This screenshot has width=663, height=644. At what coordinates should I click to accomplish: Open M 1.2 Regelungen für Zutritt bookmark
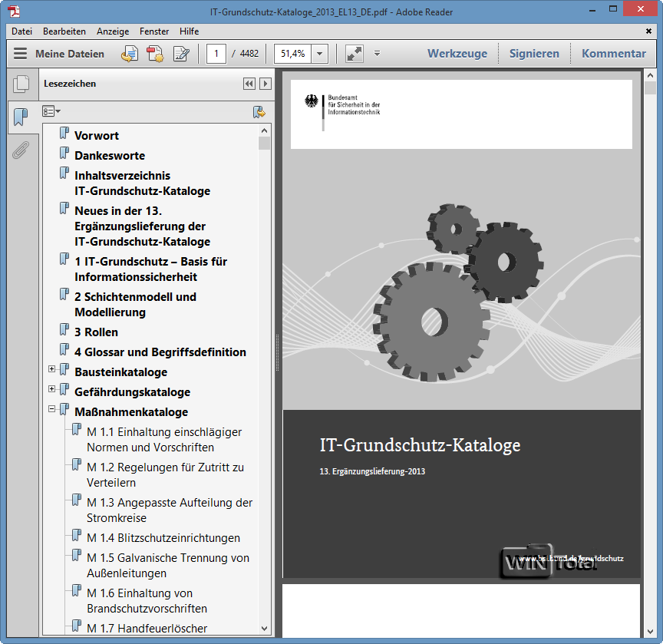coord(165,475)
